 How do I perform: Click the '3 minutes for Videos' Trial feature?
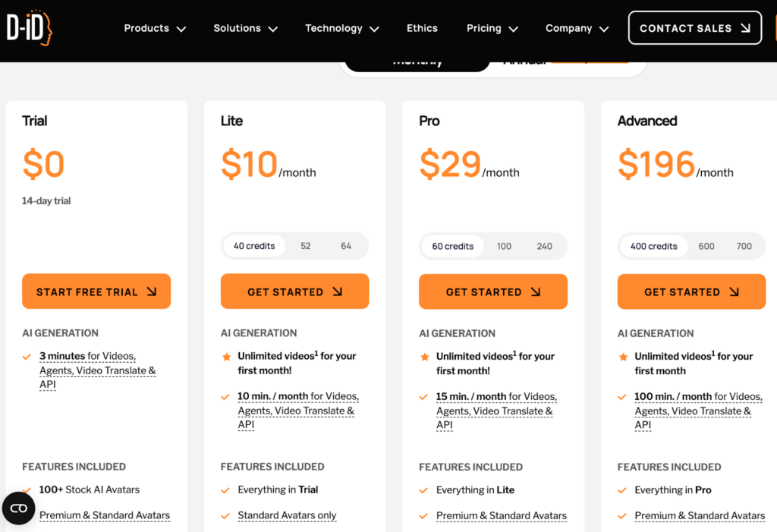tap(98, 370)
